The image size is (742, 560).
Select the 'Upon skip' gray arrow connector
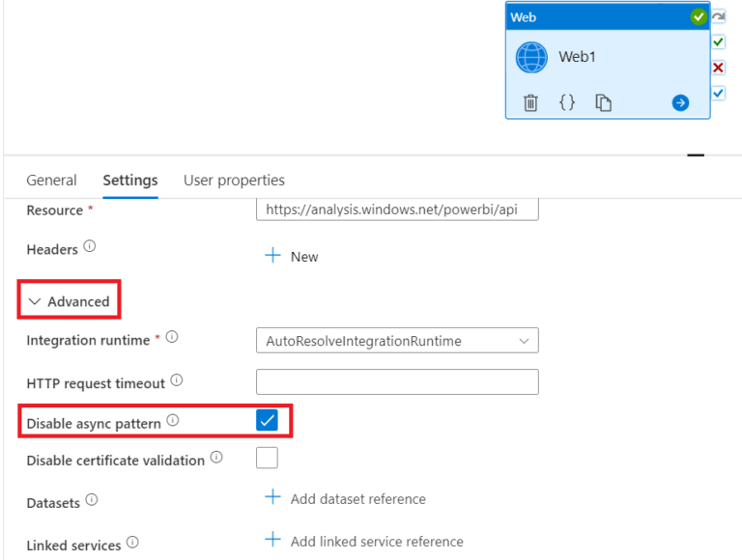(x=718, y=17)
